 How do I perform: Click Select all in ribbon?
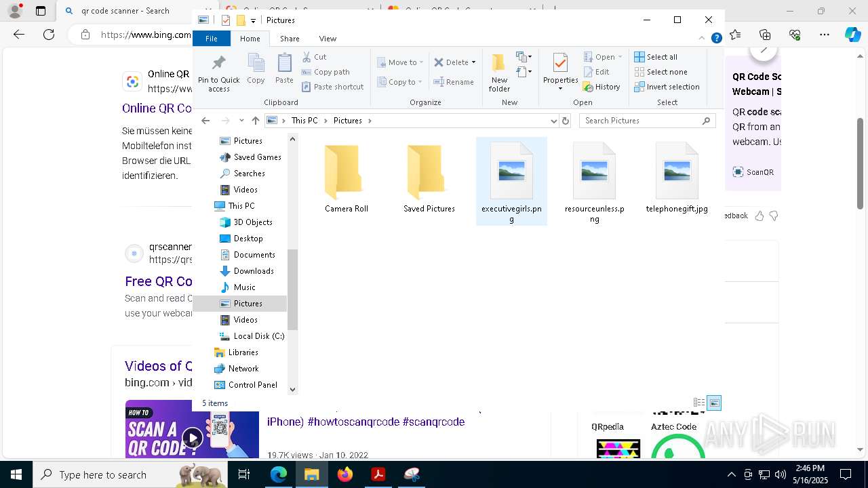[x=656, y=57]
